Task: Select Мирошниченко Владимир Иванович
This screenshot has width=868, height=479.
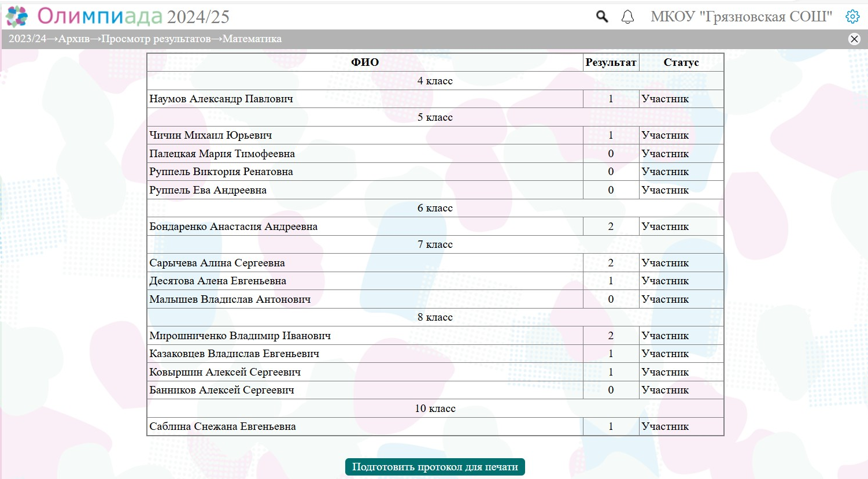Action: tap(240, 336)
